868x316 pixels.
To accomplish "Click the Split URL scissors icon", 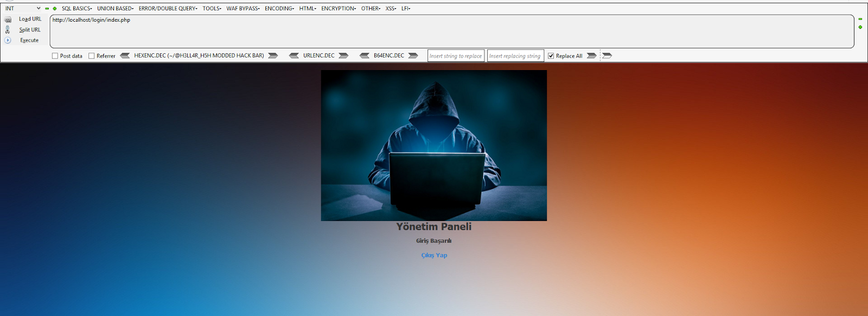I will click(x=8, y=30).
